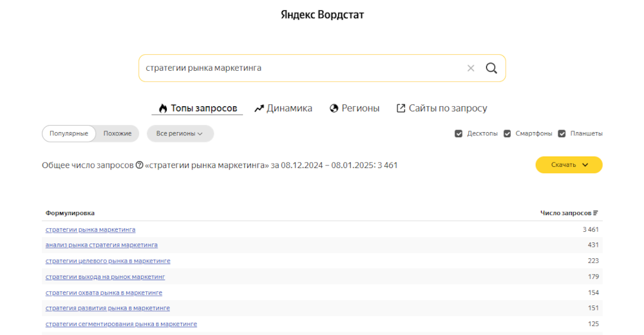Uncheck the Десктопы checkbox
Viewport: 644px width, 335px height.
[459, 133]
